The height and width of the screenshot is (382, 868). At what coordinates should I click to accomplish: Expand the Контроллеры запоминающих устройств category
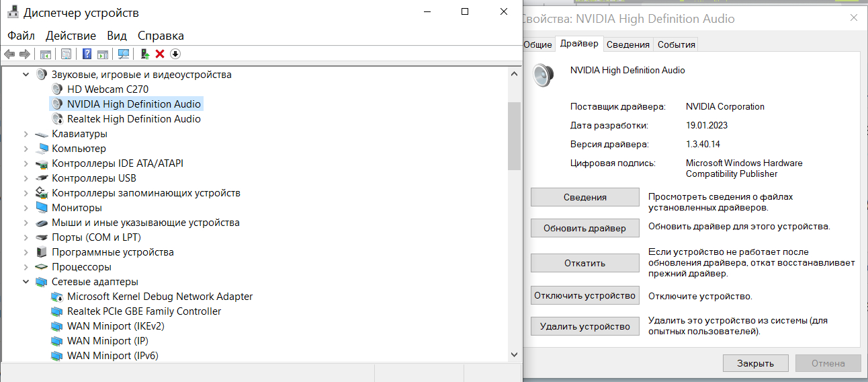26,193
